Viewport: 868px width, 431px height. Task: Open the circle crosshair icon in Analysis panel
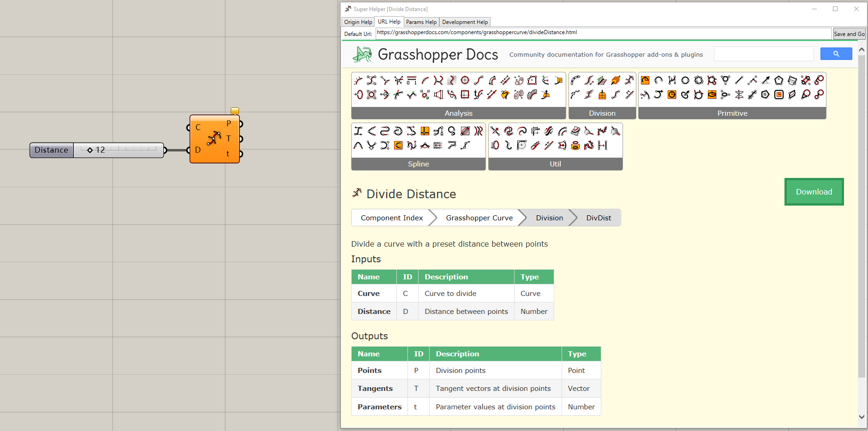click(465, 80)
